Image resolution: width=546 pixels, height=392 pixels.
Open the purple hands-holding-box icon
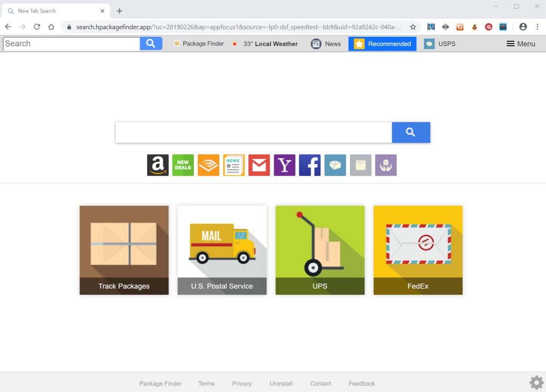pyautogui.click(x=386, y=165)
